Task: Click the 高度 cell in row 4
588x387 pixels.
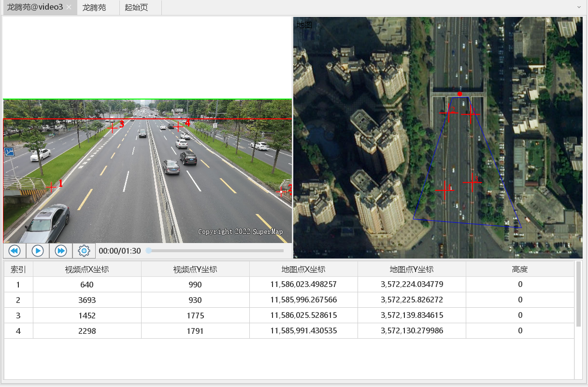Action: tap(520, 331)
